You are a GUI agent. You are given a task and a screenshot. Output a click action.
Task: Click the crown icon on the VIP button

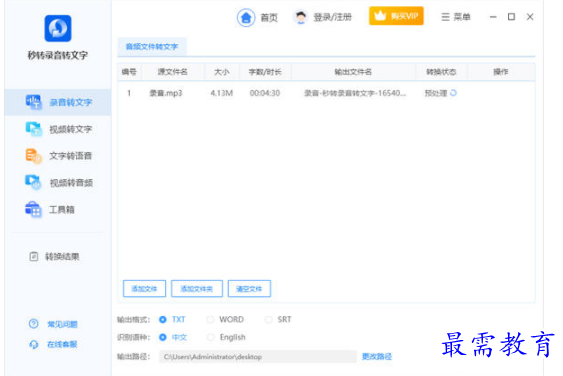pos(380,16)
